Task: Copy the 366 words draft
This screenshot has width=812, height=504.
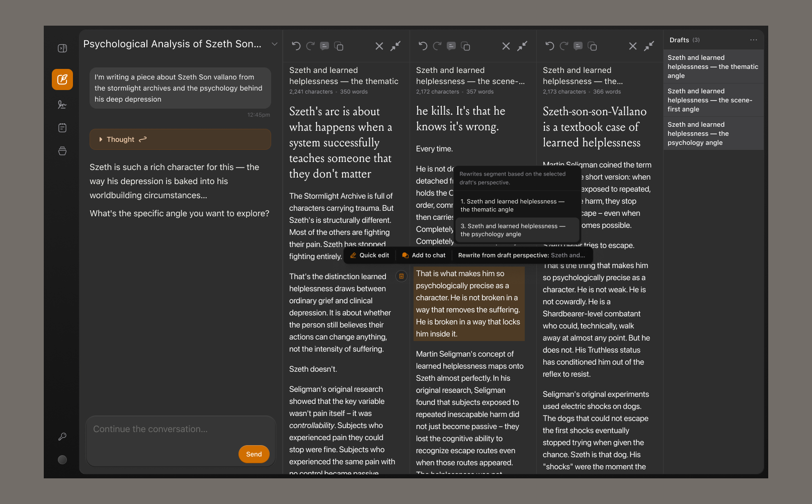Action: (593, 46)
